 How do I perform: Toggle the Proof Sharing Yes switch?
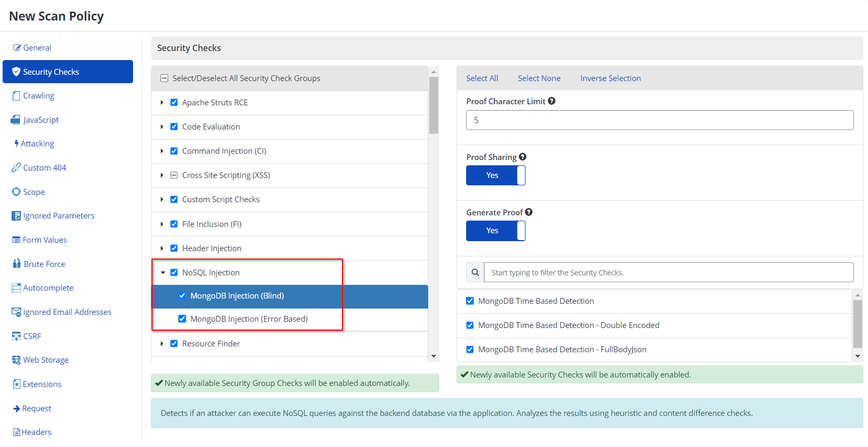pyautogui.click(x=496, y=175)
